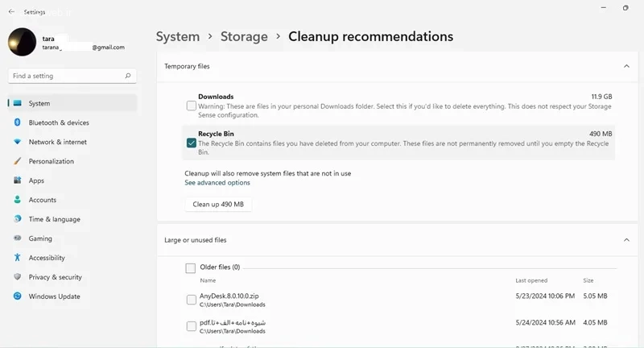Collapse the Large or unused files section

(626, 240)
